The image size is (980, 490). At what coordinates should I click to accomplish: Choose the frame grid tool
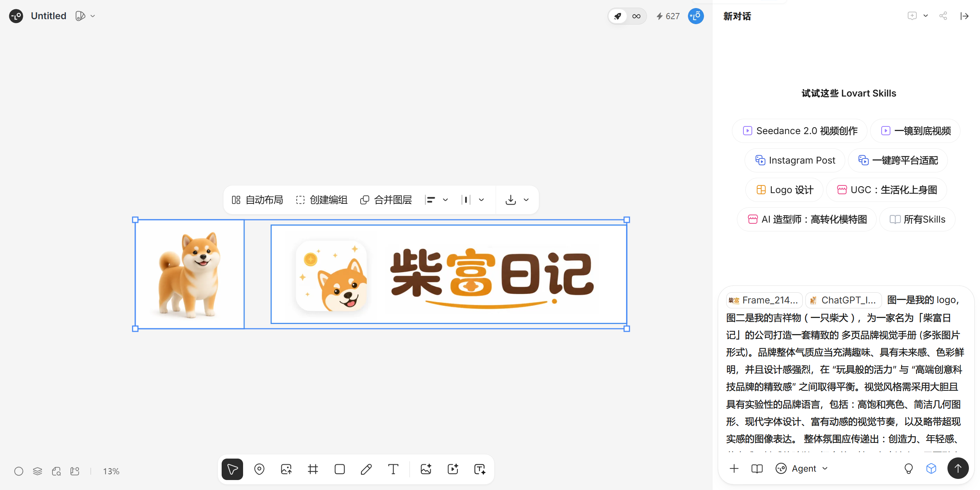313,469
